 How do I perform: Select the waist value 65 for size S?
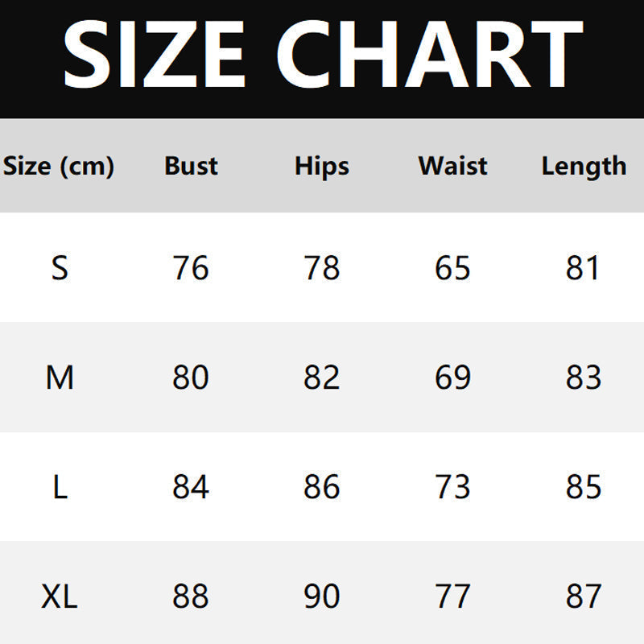pos(452,267)
